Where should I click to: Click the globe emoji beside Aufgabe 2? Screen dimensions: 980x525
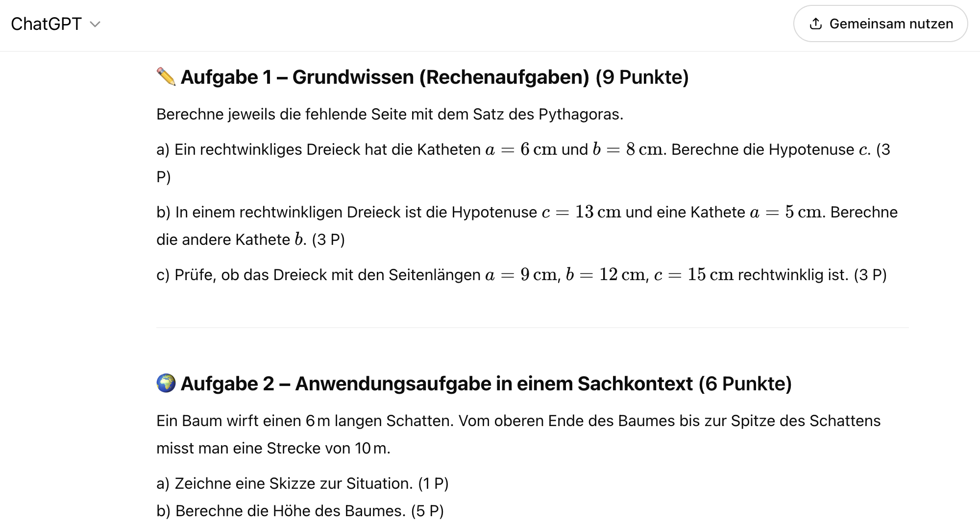(166, 383)
